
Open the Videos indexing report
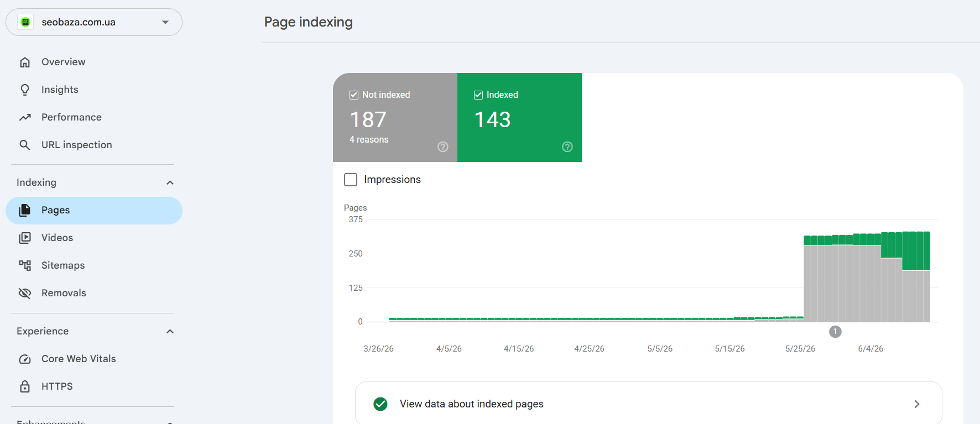(94, 238)
